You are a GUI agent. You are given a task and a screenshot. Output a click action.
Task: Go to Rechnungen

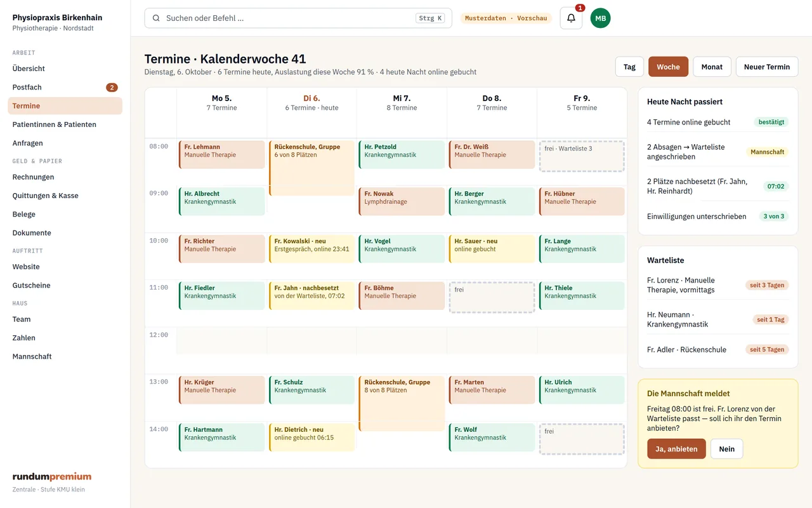point(65,177)
